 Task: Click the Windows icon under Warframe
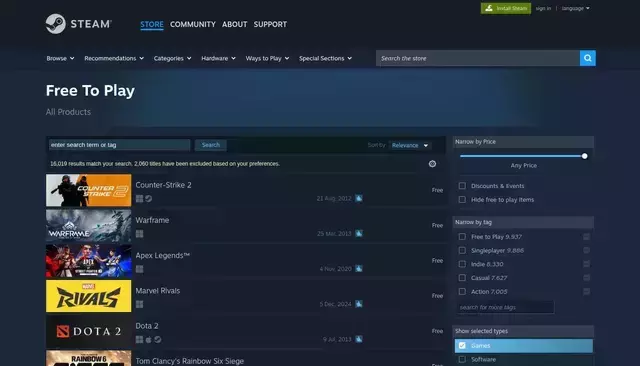(139, 234)
